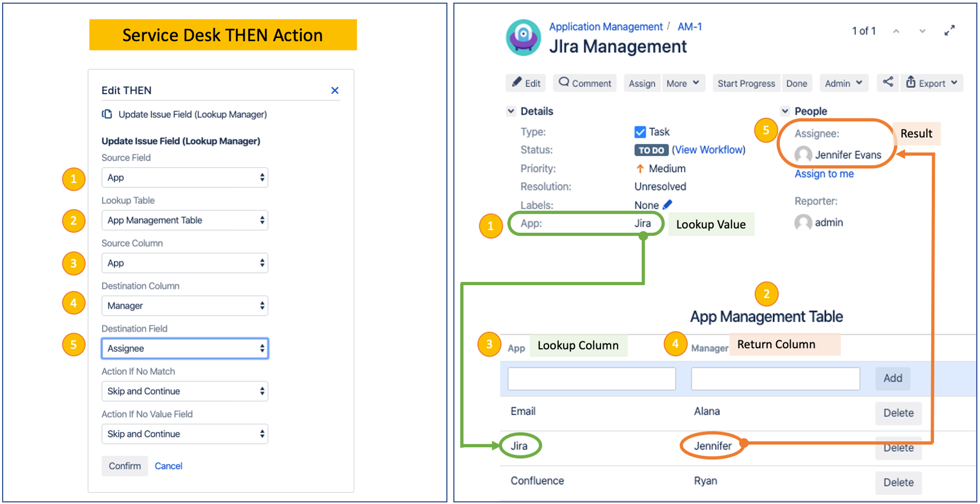Viewport: 980px width, 504px height.
Task: Go to previous issue with up arrow
Action: 896,31
